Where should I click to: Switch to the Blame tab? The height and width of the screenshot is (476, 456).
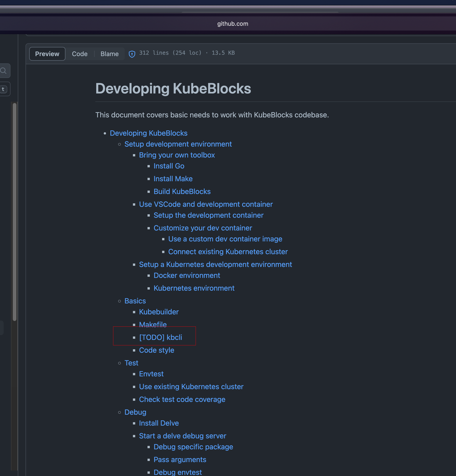point(109,54)
